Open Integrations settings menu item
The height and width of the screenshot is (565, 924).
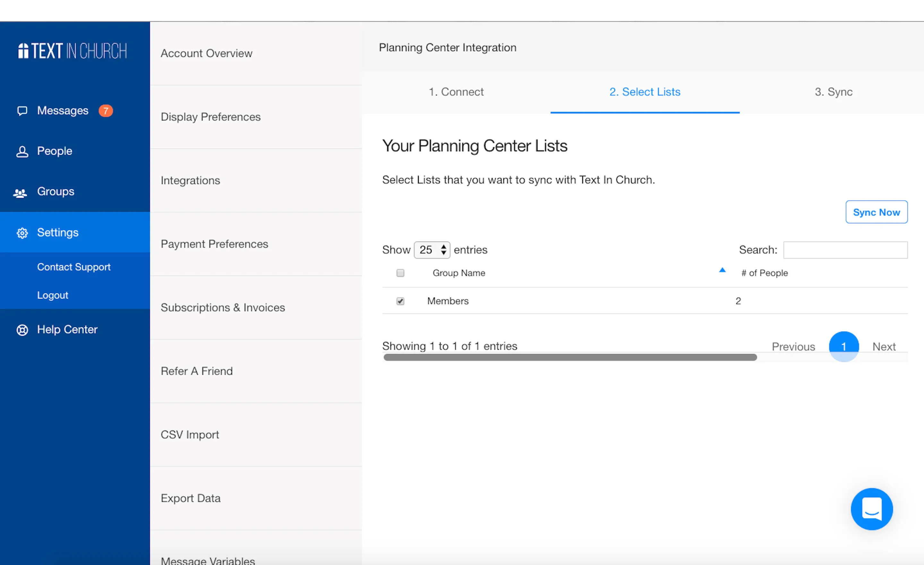click(190, 180)
